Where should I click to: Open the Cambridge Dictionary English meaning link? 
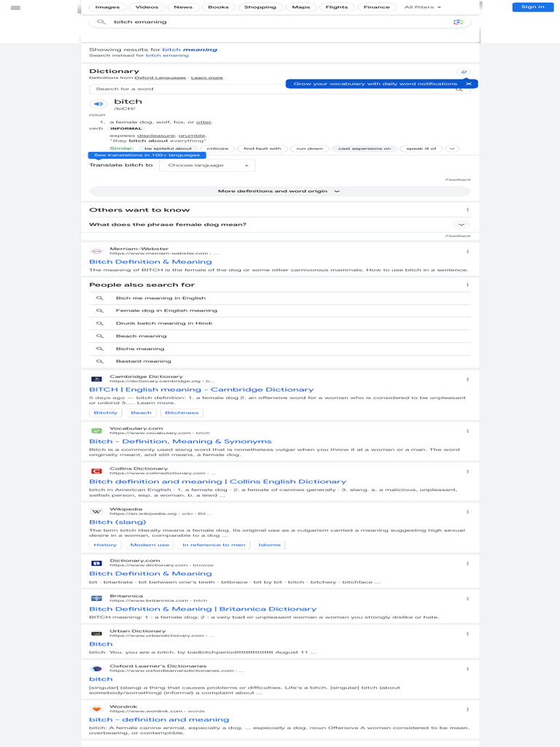pyautogui.click(x=201, y=390)
